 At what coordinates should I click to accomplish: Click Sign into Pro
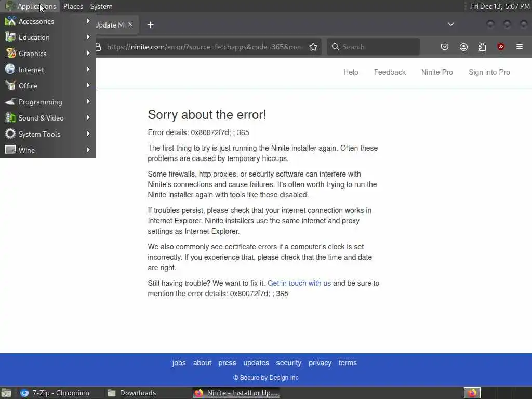coord(489,72)
